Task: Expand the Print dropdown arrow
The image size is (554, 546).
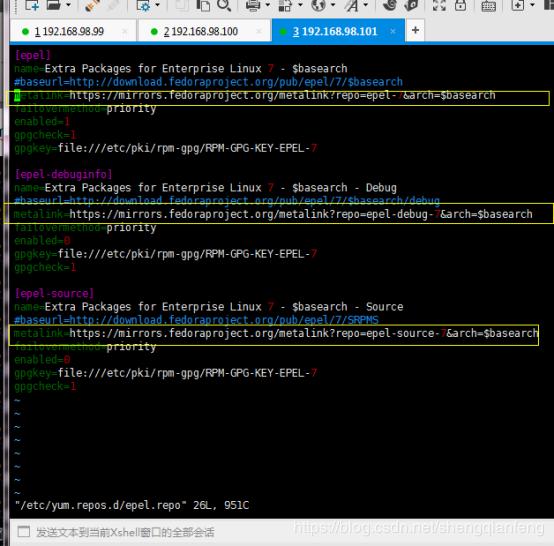Action: tap(267, 5)
